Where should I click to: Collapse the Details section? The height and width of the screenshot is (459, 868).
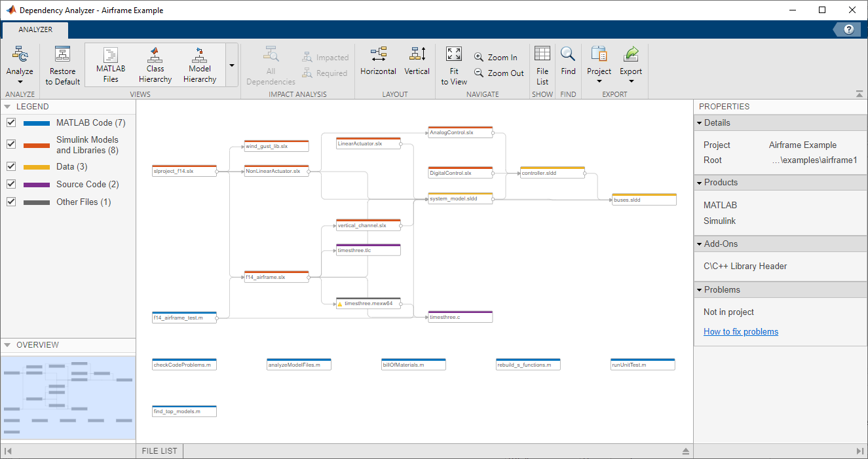pyautogui.click(x=700, y=122)
